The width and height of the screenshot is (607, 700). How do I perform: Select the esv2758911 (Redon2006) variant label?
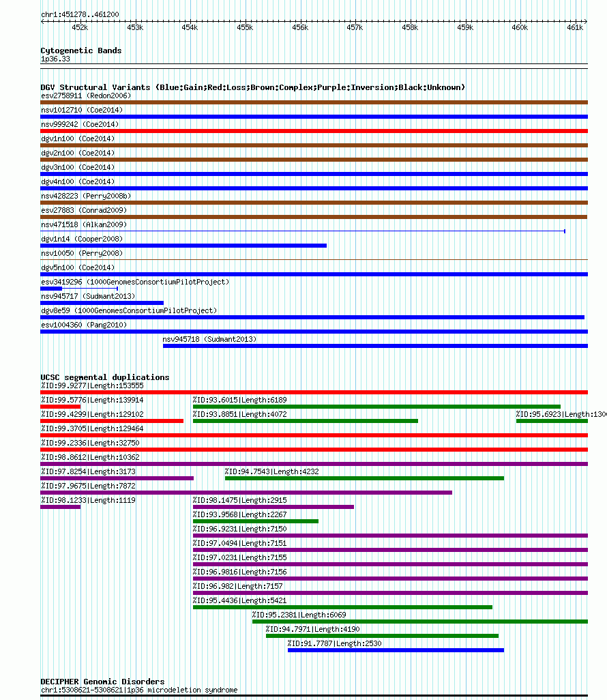(86, 96)
